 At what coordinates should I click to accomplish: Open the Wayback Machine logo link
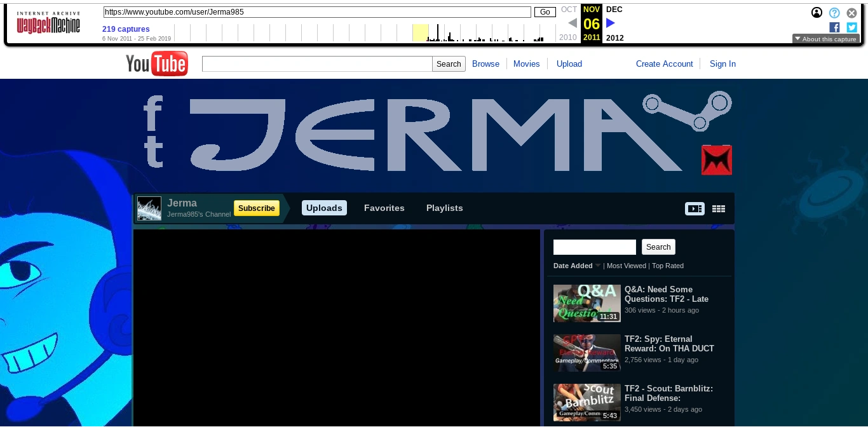point(48,23)
